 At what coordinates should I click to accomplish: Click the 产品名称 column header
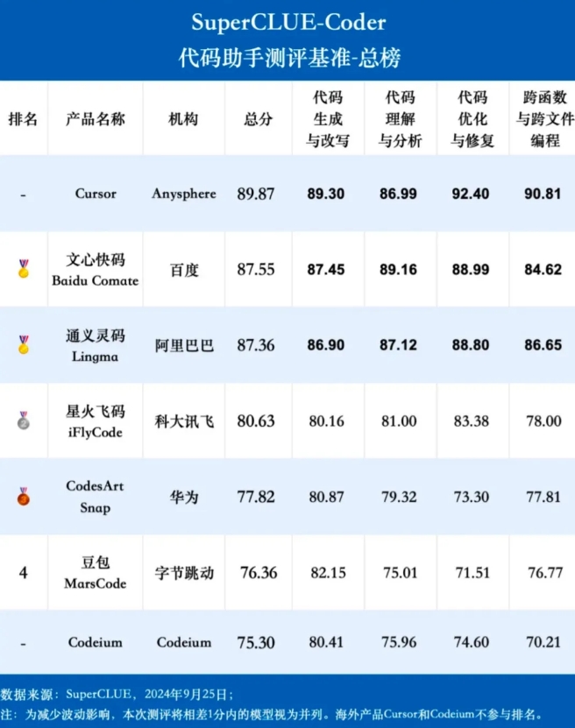coord(96,119)
